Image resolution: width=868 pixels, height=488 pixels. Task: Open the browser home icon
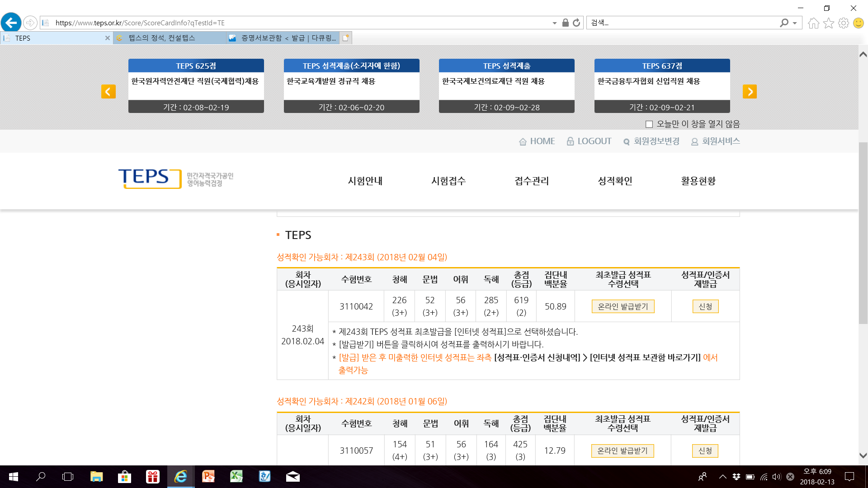[x=813, y=23]
